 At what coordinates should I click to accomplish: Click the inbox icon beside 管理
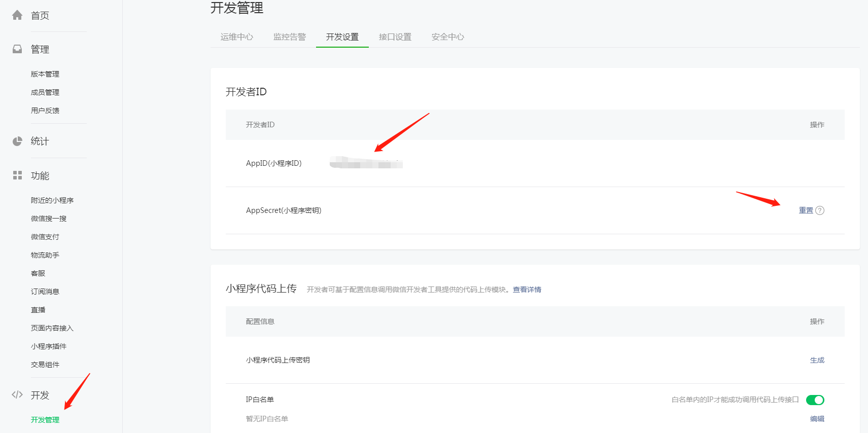pos(17,49)
